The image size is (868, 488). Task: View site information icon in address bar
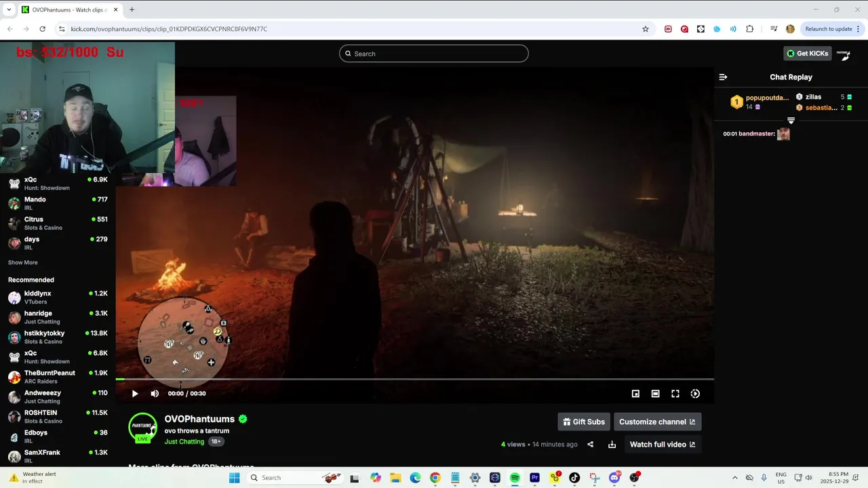[x=62, y=29]
